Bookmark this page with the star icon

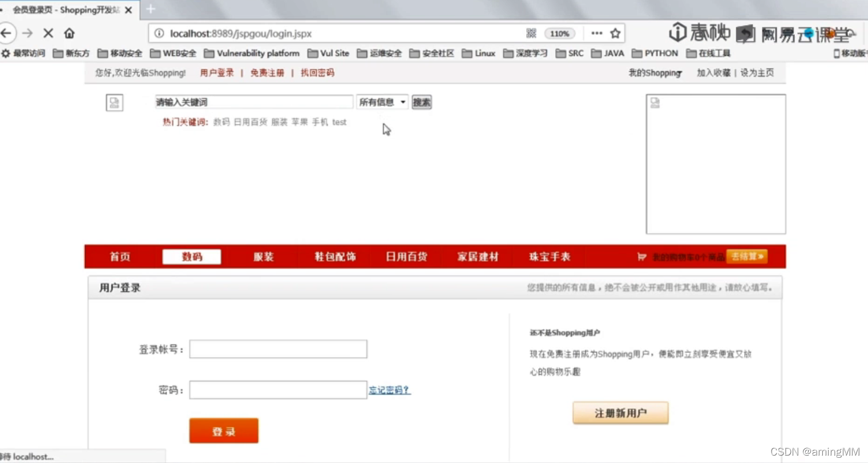coord(615,34)
